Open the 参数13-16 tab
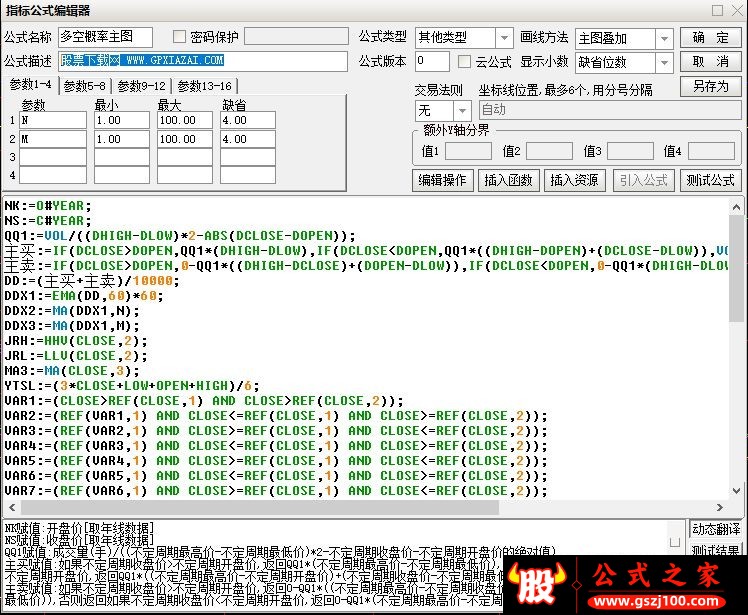The width and height of the screenshot is (748, 615). pyautogui.click(x=204, y=86)
